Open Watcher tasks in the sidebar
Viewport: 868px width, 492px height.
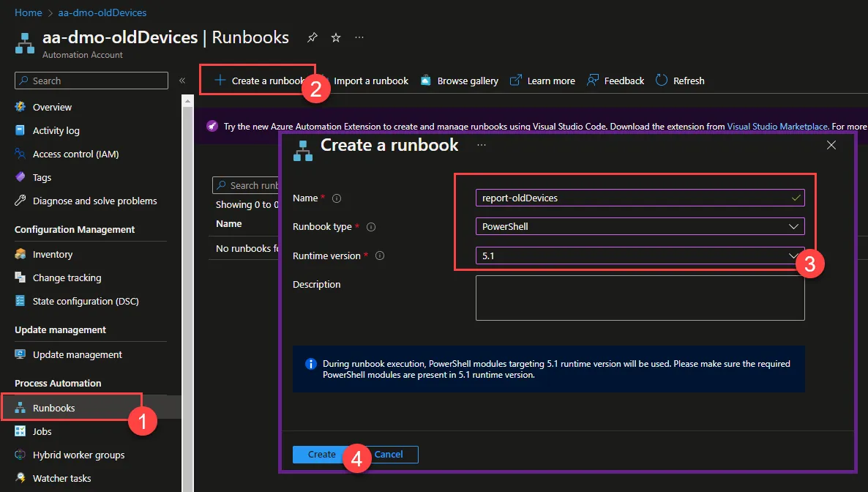[62, 478]
